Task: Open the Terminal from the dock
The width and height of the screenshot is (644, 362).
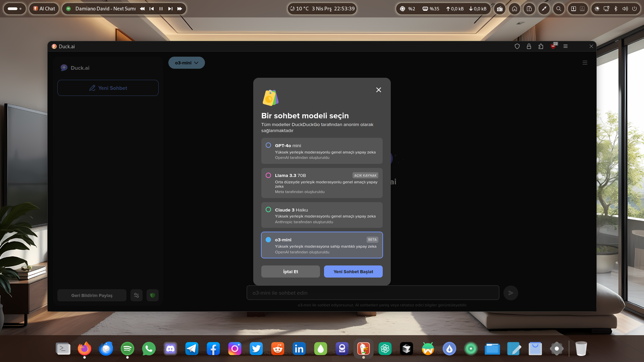Action: 63,349
